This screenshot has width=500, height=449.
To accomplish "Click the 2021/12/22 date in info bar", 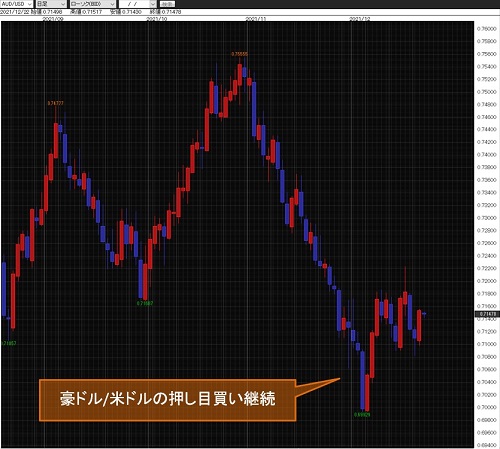I will (15, 12).
